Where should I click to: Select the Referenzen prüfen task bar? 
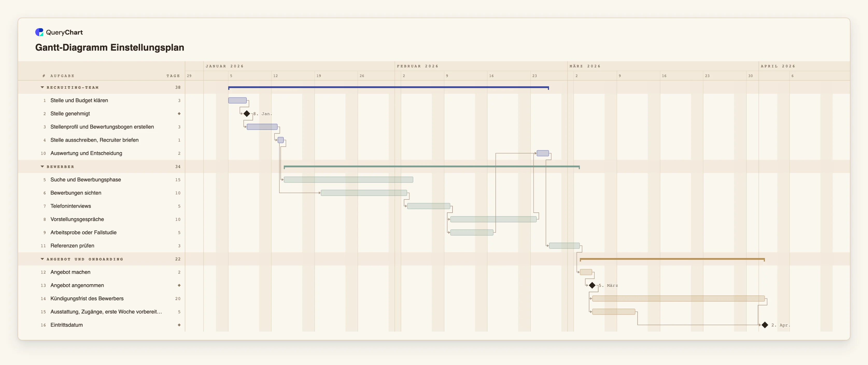(x=564, y=246)
